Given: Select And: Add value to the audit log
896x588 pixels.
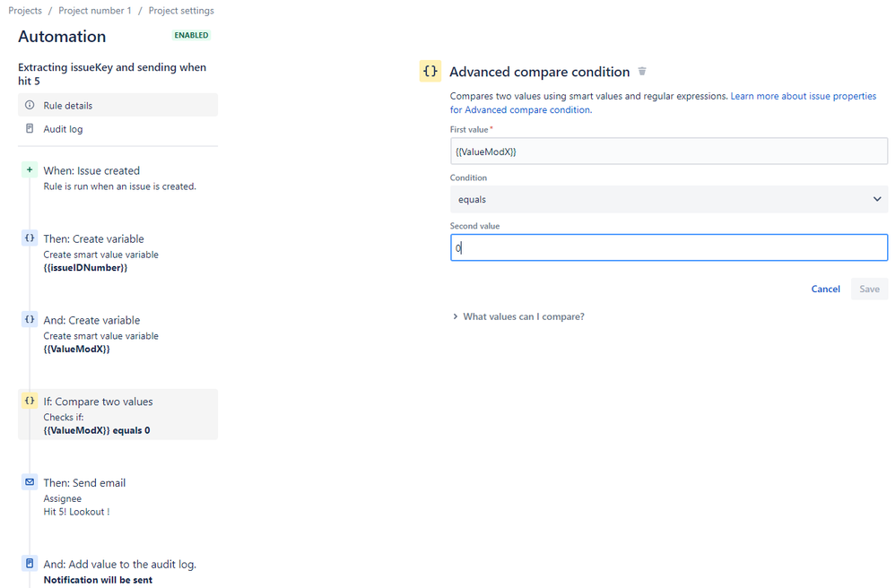Looking at the screenshot, I should click(x=117, y=572).
